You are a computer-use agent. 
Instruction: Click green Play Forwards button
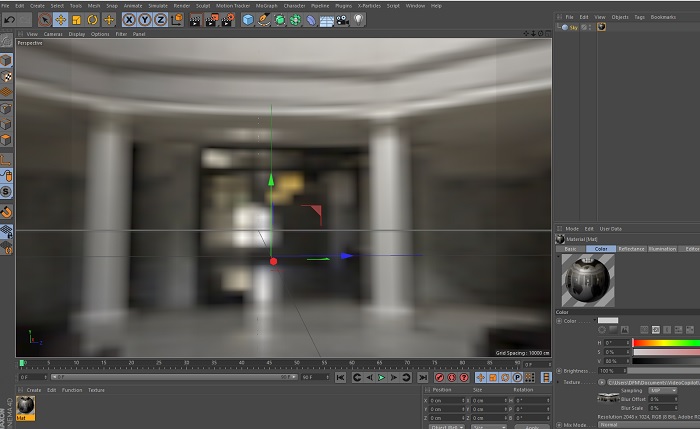381,378
